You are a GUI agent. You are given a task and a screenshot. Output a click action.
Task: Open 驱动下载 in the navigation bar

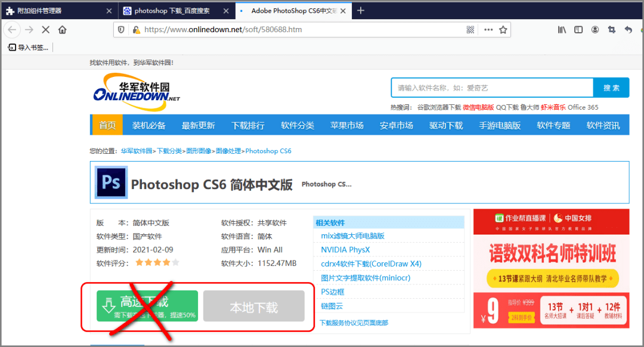(x=446, y=125)
